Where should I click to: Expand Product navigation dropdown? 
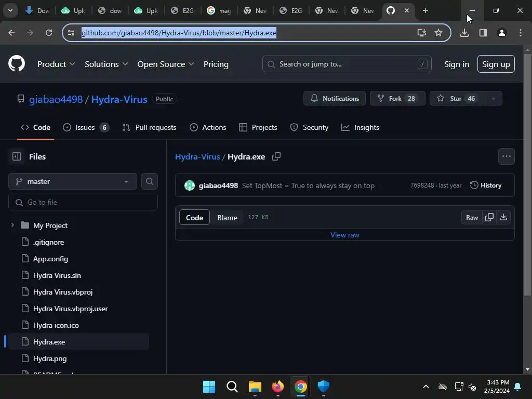pyautogui.click(x=56, y=64)
